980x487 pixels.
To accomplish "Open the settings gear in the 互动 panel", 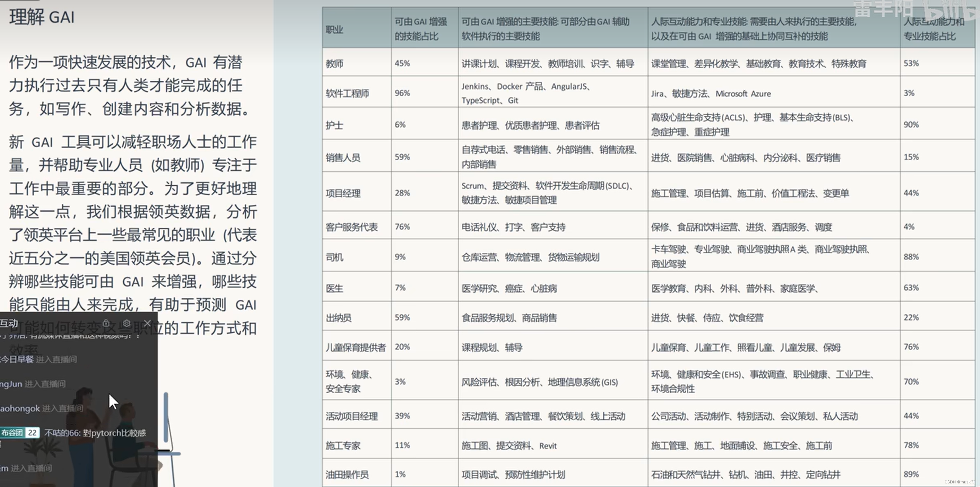I will 127,323.
